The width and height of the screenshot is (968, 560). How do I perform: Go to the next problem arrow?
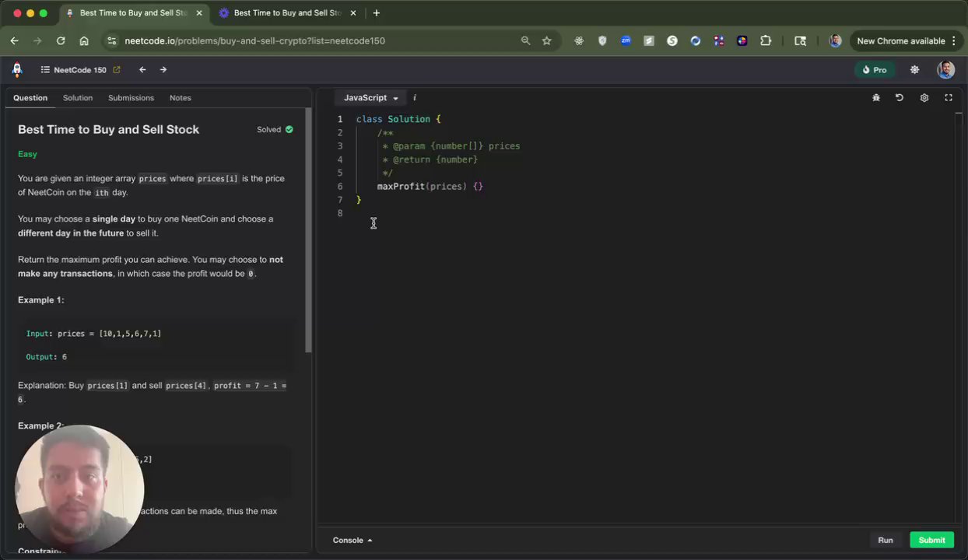[163, 70]
